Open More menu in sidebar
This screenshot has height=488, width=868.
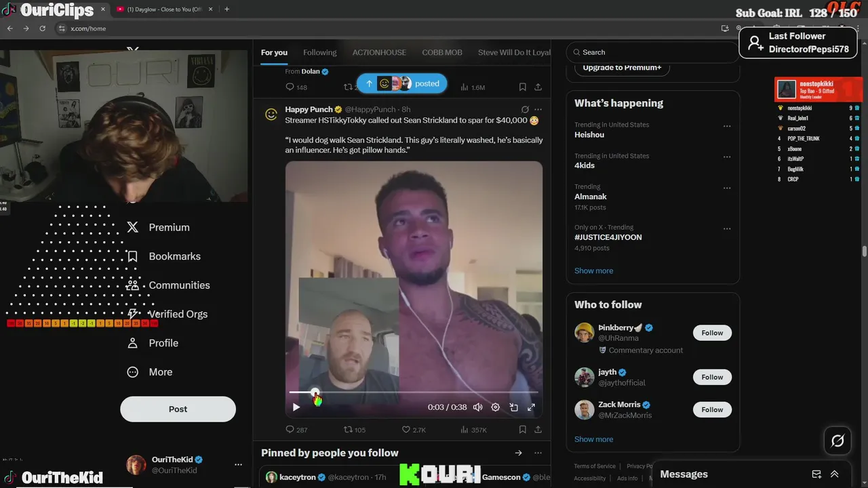[151, 372]
